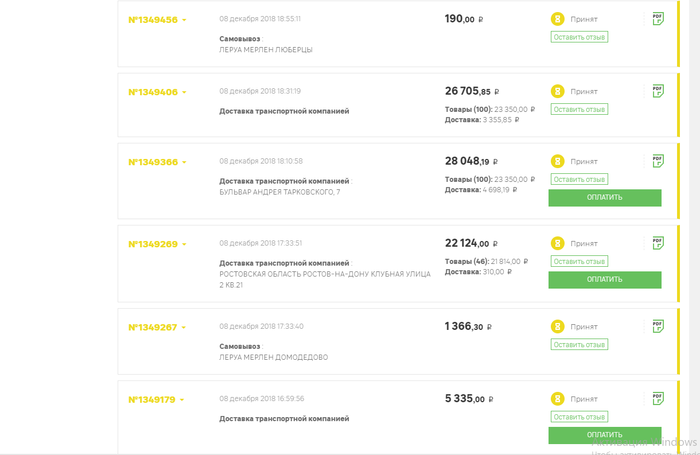
Task: Click yellow status icon of order №1349456
Action: pyautogui.click(x=558, y=19)
